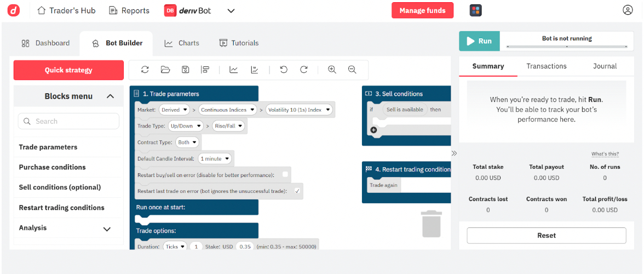Open the Reports page
644x274 pixels.
coord(129,10)
